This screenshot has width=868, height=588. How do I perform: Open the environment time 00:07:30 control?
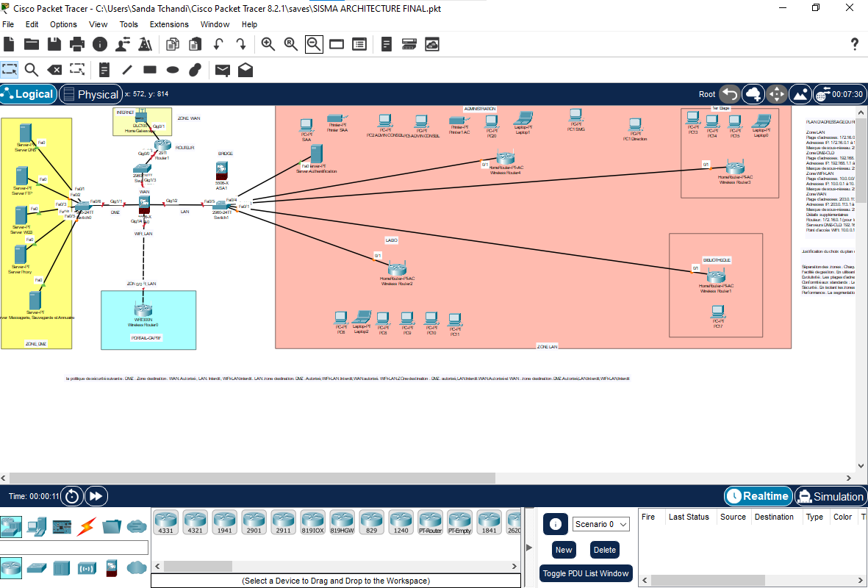point(840,94)
